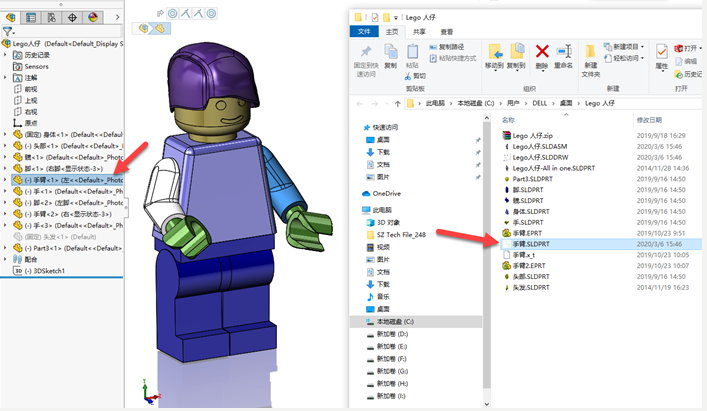
Task: Select the Lego人仔.SLDASM file
Action: (535, 146)
